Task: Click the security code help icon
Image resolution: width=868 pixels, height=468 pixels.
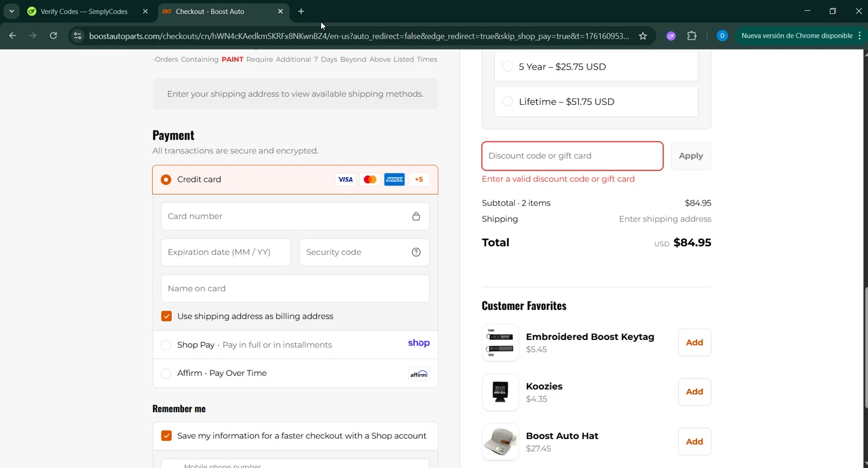Action: click(416, 252)
